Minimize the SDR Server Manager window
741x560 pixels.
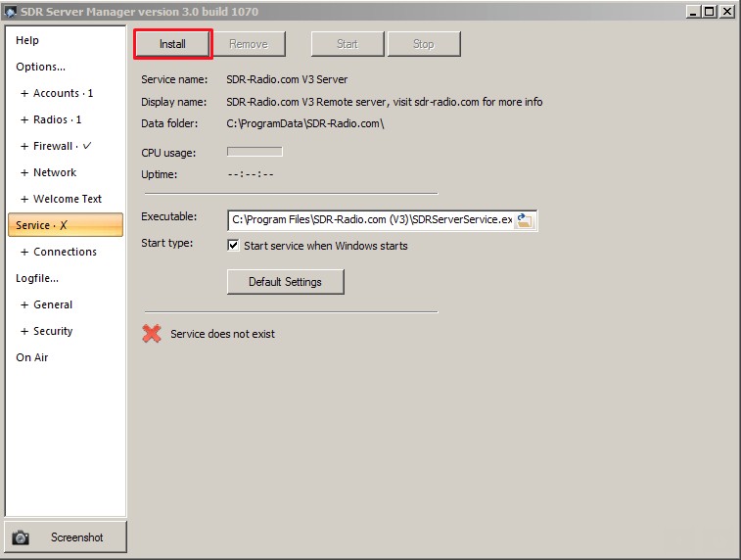693,12
